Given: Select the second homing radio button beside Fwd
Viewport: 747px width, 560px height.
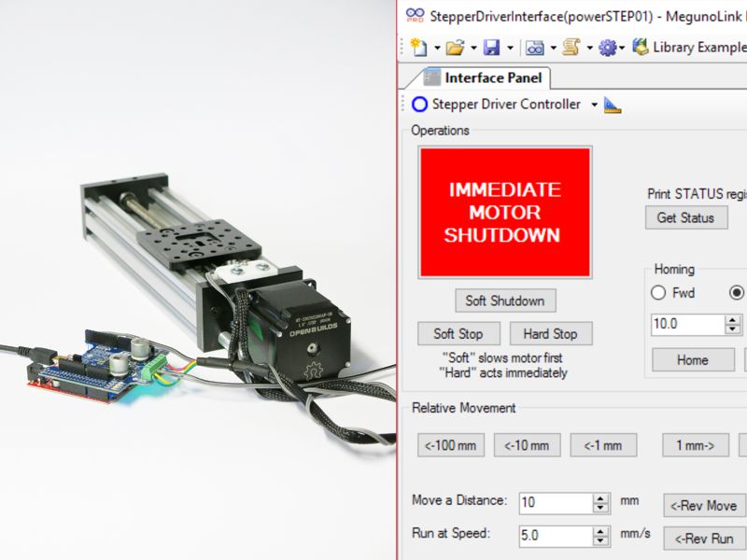Looking at the screenshot, I should pos(737,292).
